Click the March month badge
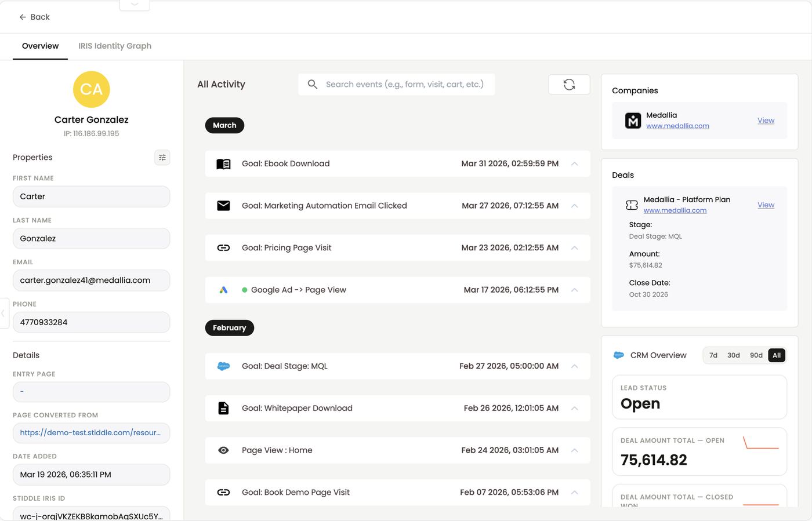 224,125
